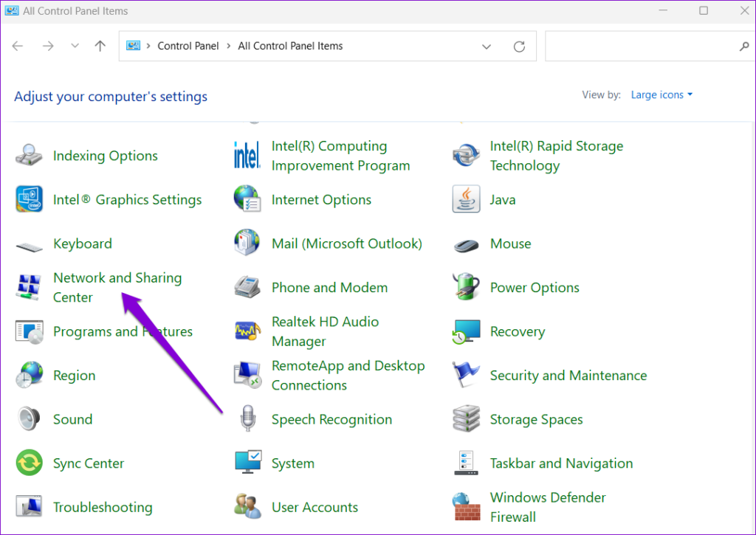Go back using the Back arrow
Image resolution: width=756 pixels, height=535 pixels.
(x=18, y=46)
